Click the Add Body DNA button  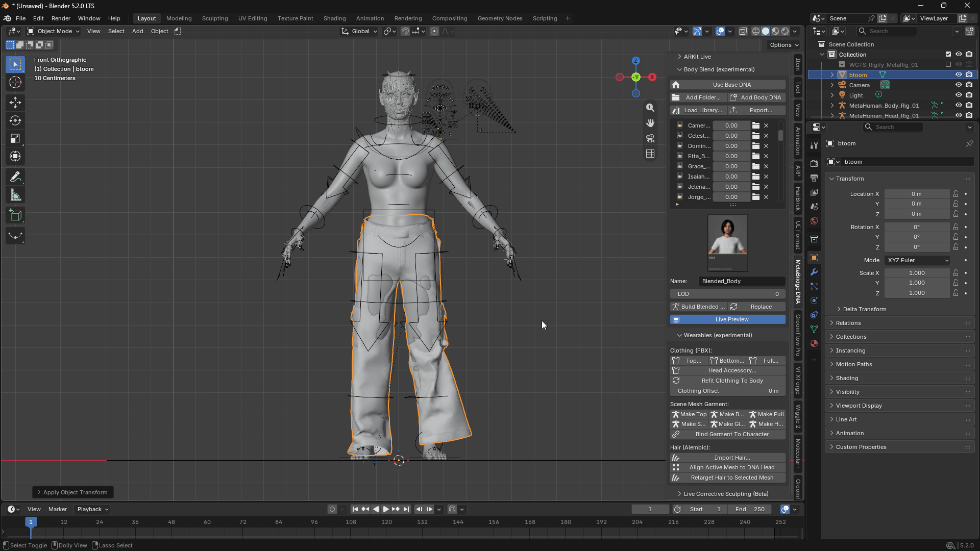pyautogui.click(x=756, y=97)
